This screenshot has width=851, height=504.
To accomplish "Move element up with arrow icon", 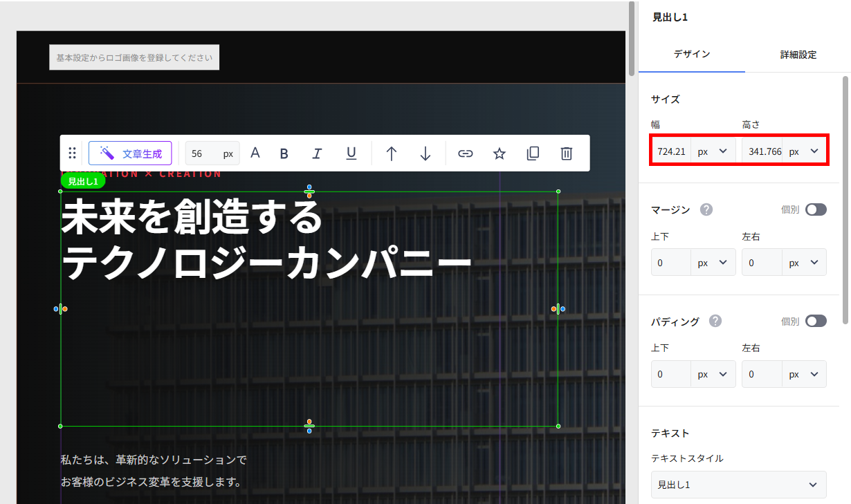I will click(392, 153).
